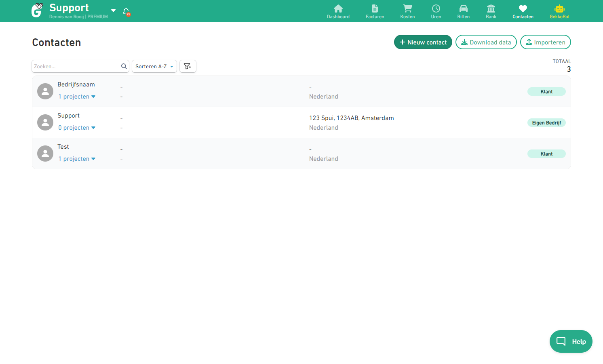Click the Gekko logo icon
Image resolution: width=603 pixels, height=364 pixels.
click(37, 11)
